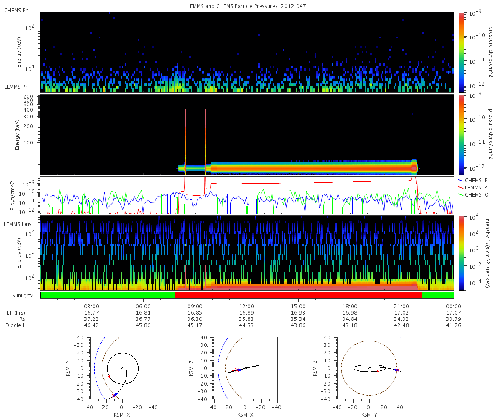Click the CHEMS pressure color bar
The height and width of the screenshot is (420, 504).
point(461,52)
